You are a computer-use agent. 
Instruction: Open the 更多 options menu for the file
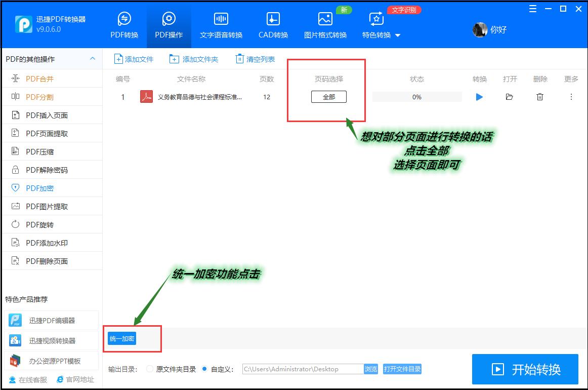[570, 97]
